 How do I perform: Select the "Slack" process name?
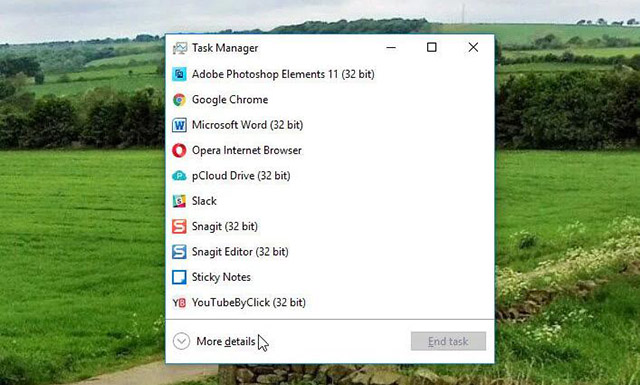(204, 201)
